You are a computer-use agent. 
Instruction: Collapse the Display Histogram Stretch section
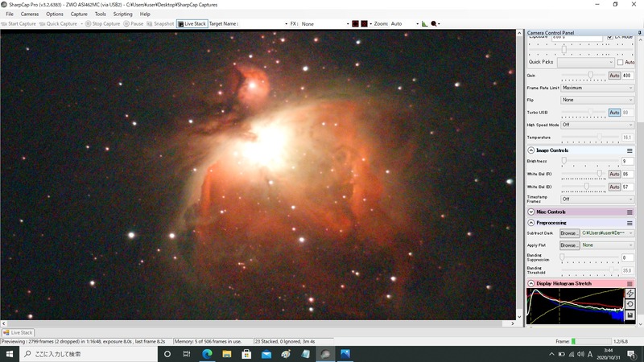[530, 284]
